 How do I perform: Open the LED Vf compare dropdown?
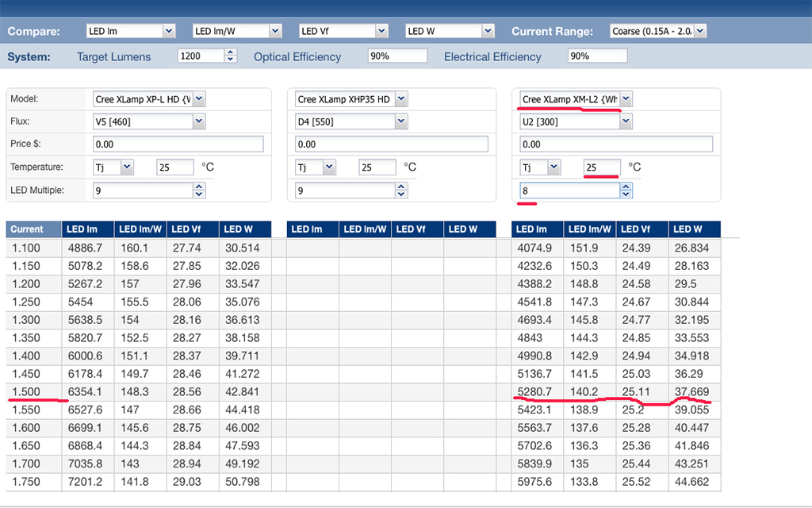tap(343, 31)
